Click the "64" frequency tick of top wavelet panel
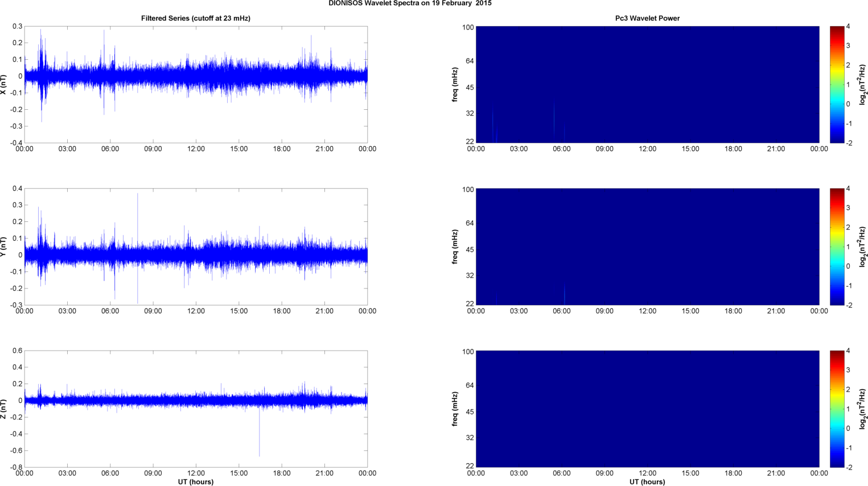The height and width of the screenshot is (486, 868). coord(470,61)
